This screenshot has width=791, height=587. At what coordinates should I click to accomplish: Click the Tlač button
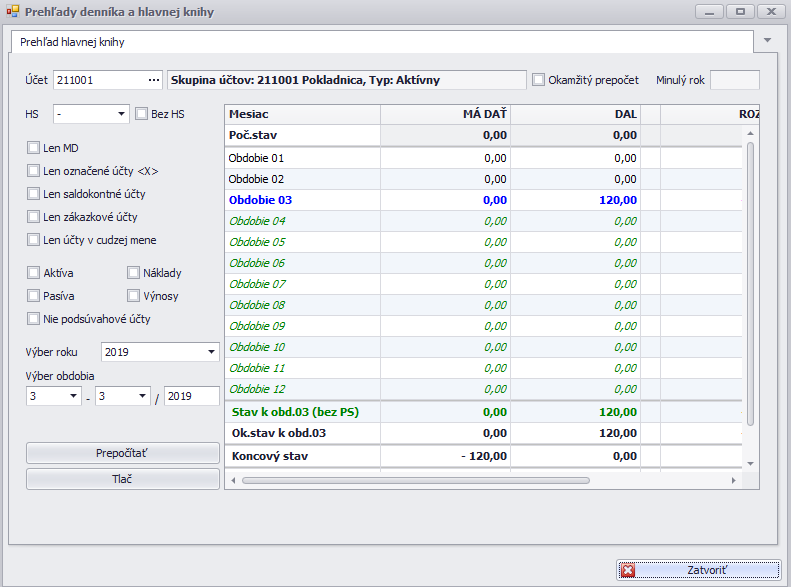[x=122, y=479]
